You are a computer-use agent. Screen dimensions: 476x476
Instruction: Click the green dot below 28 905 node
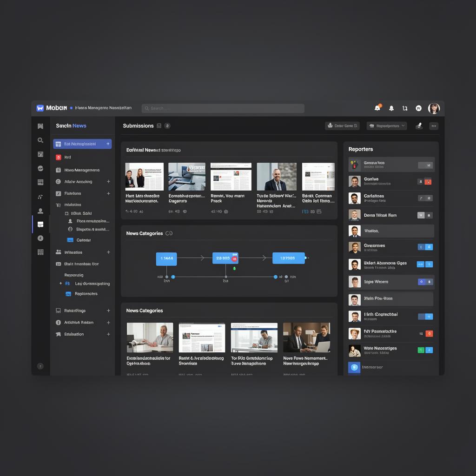(x=234, y=268)
